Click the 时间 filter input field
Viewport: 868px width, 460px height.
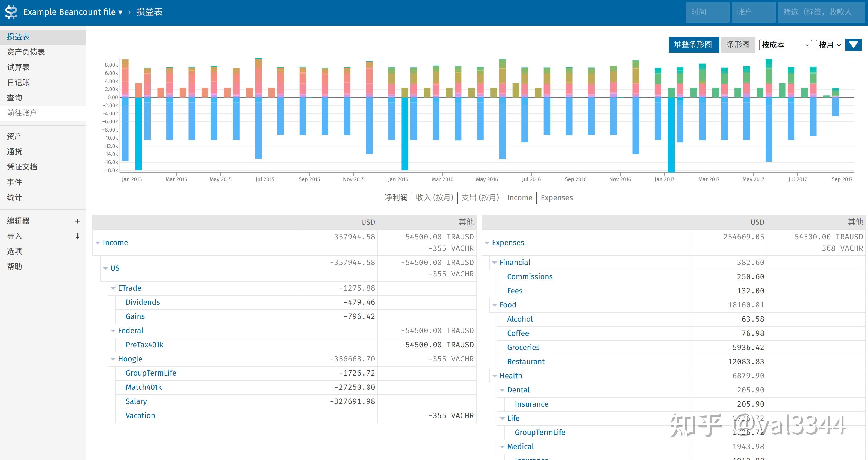coord(707,12)
